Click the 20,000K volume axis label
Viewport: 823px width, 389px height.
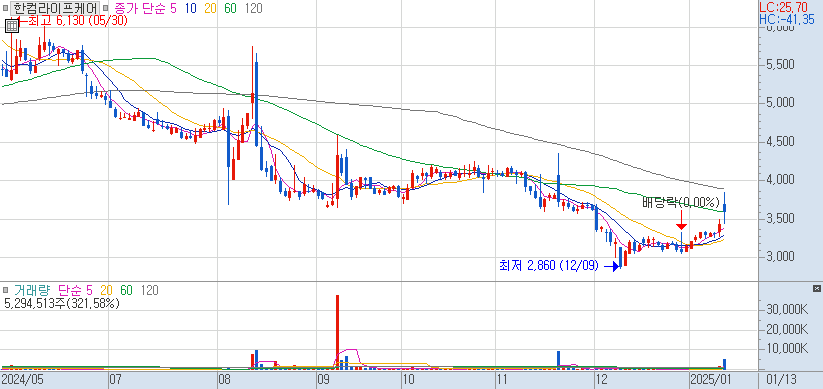[786, 330]
